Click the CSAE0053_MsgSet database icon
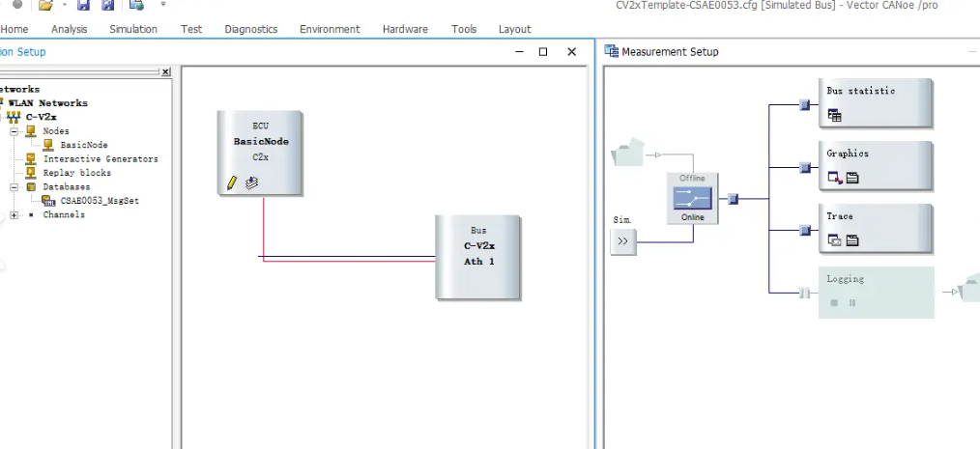This screenshot has height=449, width=980. [48, 201]
